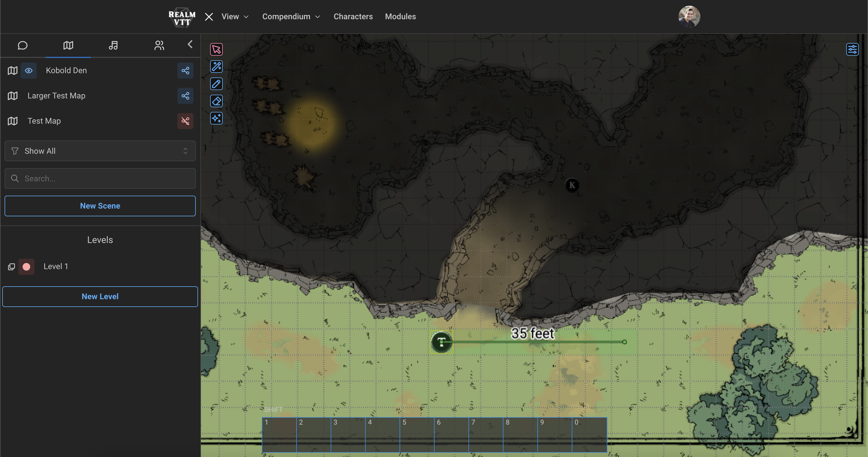Screen dimensions: 868x457
Task: Select the sparkles effects tool
Action: [x=216, y=119]
